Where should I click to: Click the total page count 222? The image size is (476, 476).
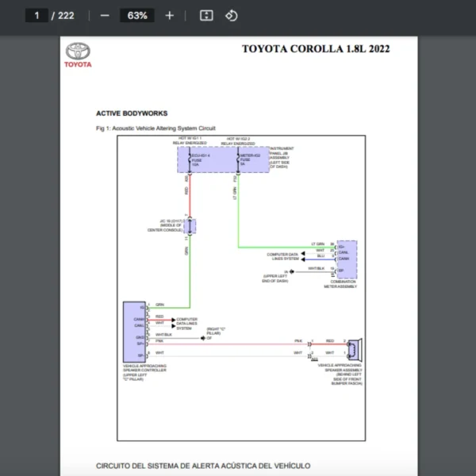pos(66,16)
